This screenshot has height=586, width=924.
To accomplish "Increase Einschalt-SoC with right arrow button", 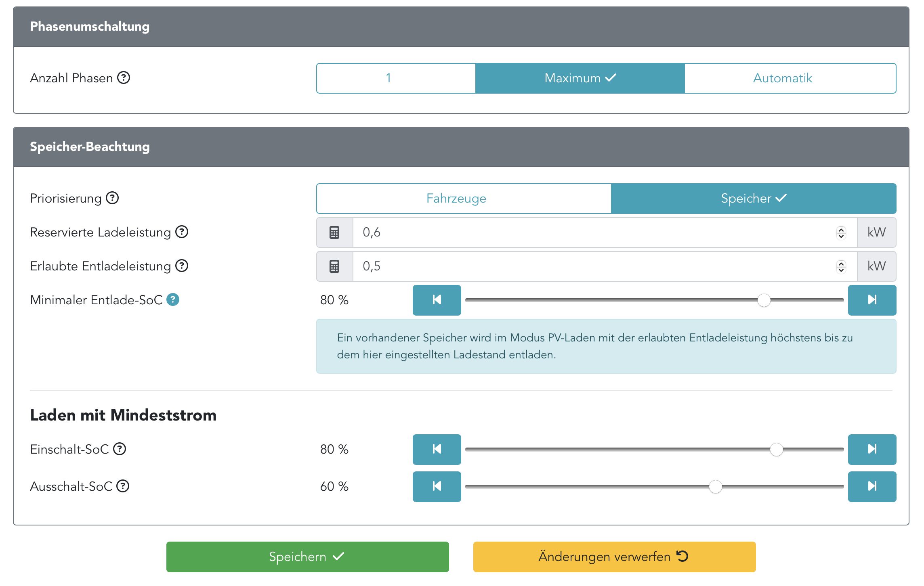I will [x=872, y=449].
